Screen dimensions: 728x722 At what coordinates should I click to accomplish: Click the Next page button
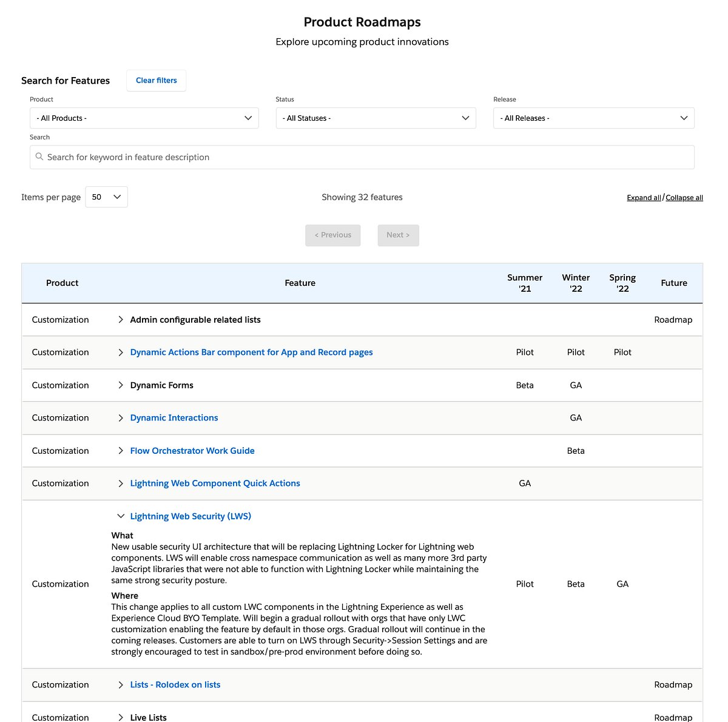point(398,235)
